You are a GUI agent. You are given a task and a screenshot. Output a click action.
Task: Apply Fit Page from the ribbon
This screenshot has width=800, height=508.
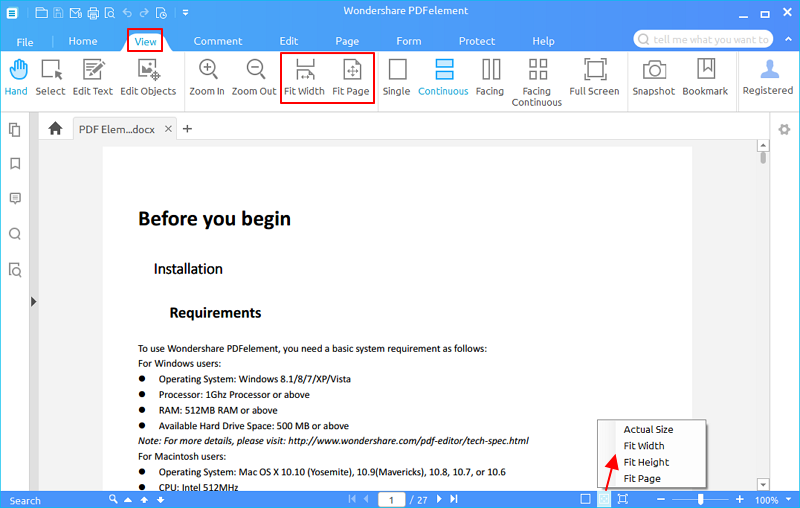coord(351,77)
